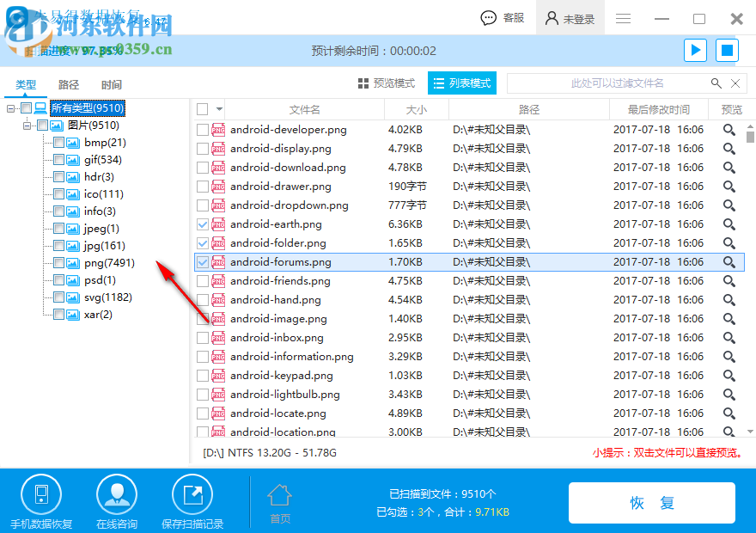Select the android-image.png file name

[x=278, y=319]
